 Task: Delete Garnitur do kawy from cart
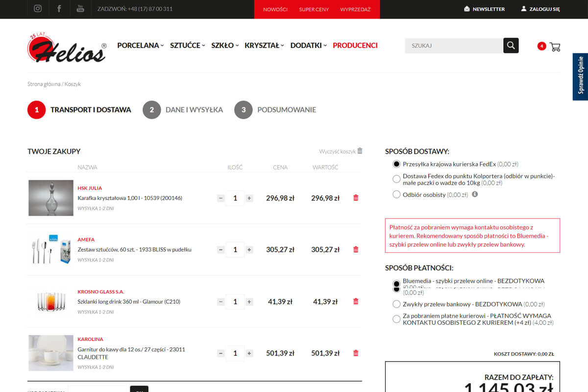[356, 353]
